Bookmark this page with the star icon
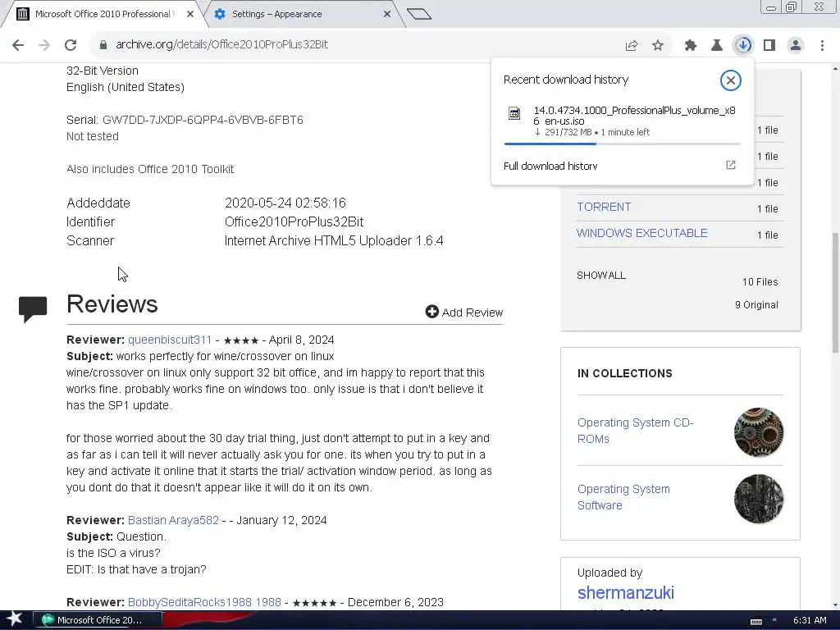 click(658, 46)
